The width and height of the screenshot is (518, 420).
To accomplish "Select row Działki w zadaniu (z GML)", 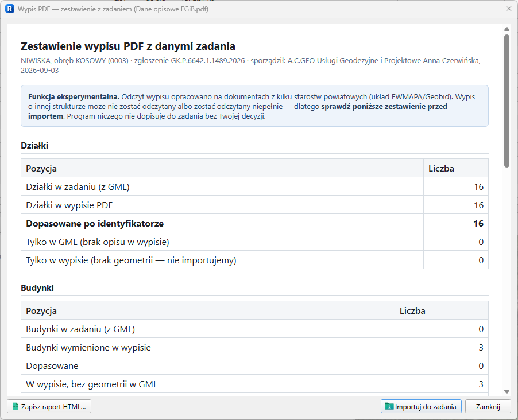I will (255, 187).
